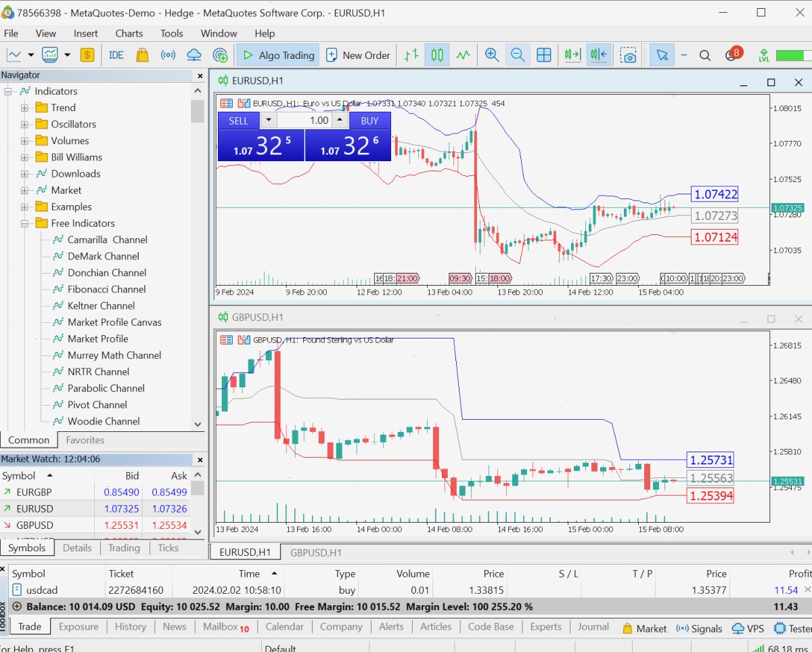Expand the Oscillators folder
Screen dimensions: 812x652
[25, 124]
